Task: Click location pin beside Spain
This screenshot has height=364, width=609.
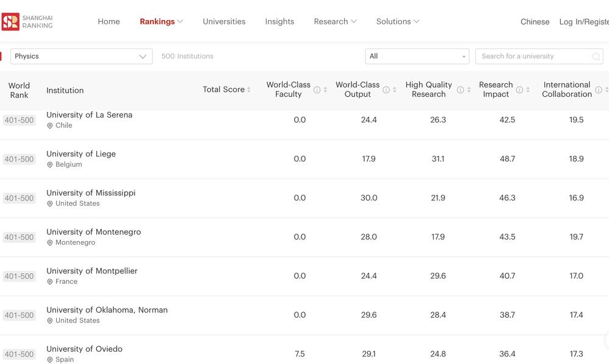Action: tap(50, 360)
